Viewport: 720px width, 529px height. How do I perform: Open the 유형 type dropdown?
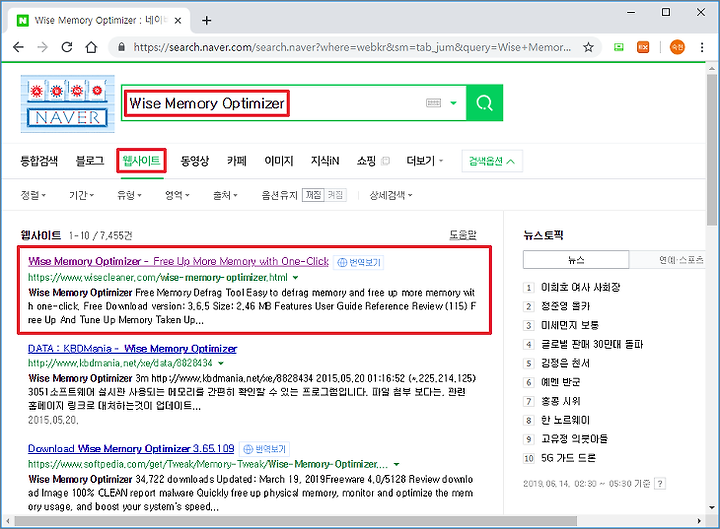(x=129, y=195)
